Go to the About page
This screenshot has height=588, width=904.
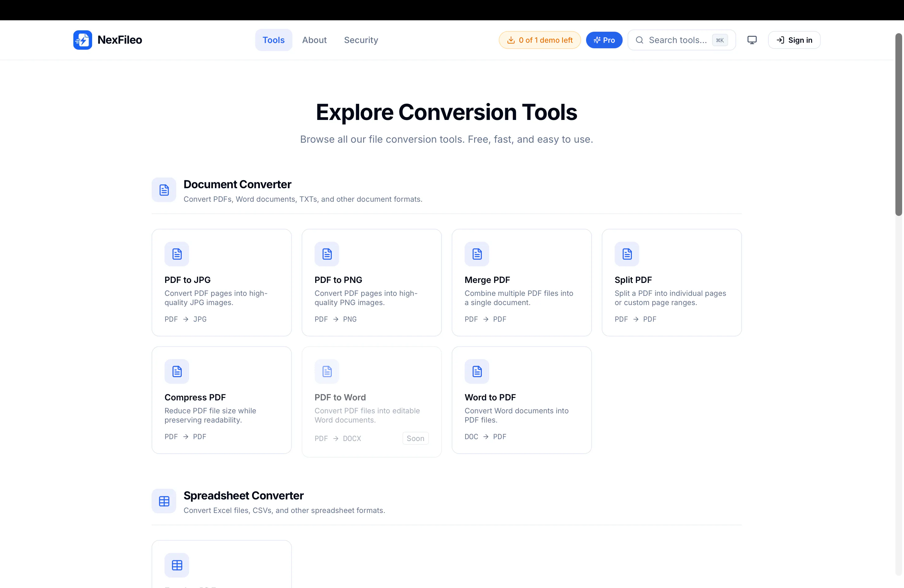click(314, 40)
